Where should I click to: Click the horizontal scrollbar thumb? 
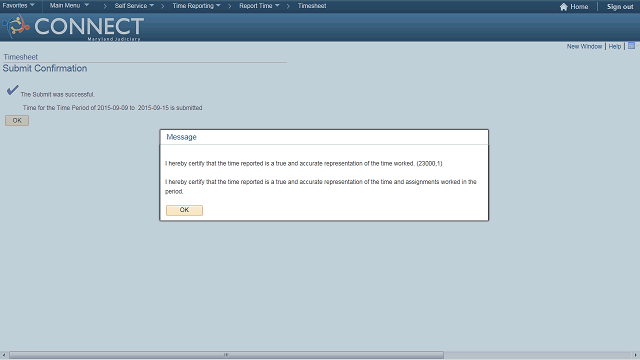[226, 355]
